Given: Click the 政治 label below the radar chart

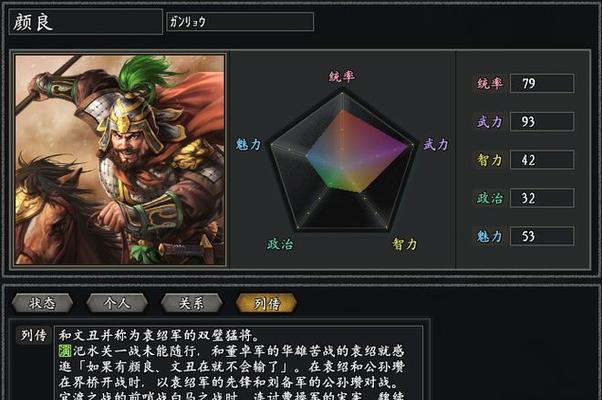Looking at the screenshot, I should (x=280, y=244).
